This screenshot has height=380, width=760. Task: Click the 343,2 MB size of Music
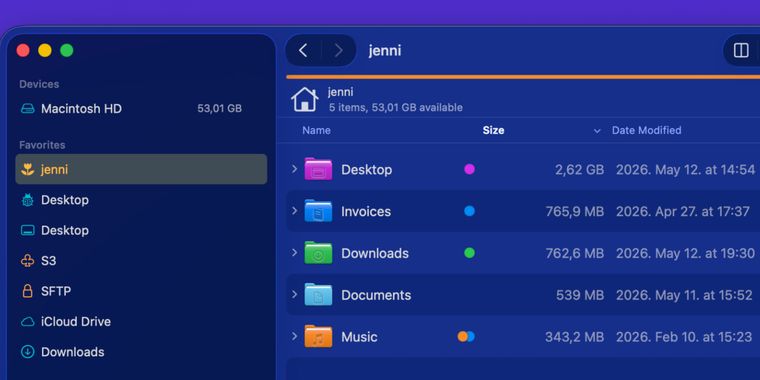click(575, 337)
